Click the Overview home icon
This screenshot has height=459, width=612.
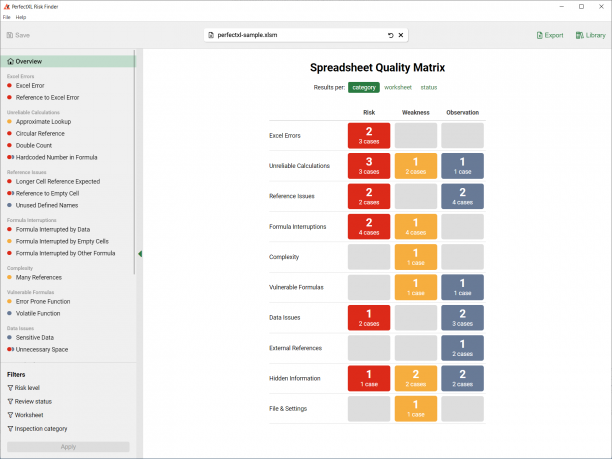pos(11,61)
